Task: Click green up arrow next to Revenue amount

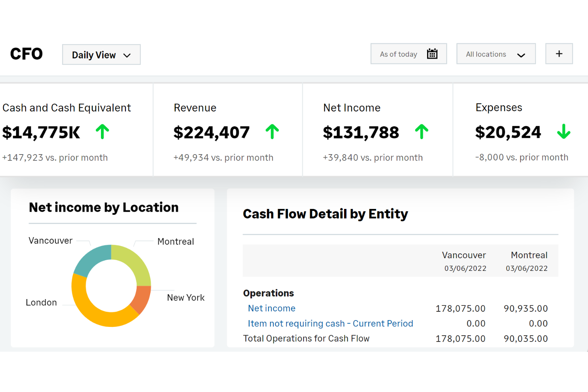Action: coord(272,132)
